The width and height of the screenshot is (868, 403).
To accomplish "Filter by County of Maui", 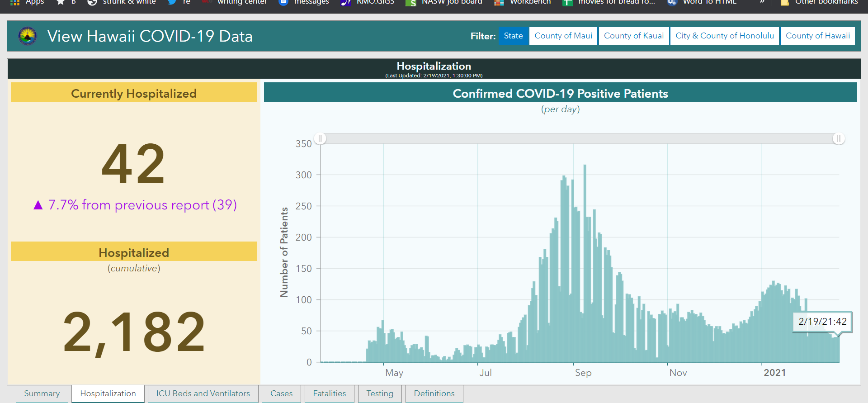I will (x=563, y=36).
